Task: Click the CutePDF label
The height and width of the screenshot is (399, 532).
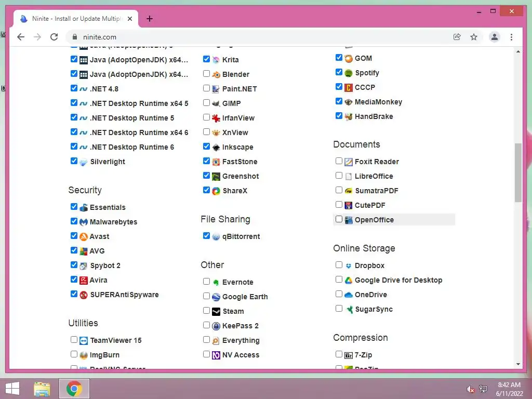Action: [370, 205]
